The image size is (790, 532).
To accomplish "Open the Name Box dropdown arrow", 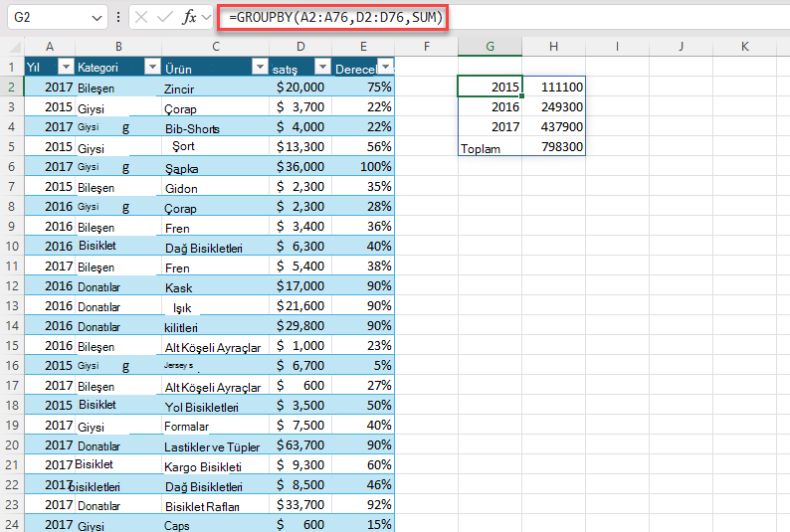I will [x=97, y=18].
